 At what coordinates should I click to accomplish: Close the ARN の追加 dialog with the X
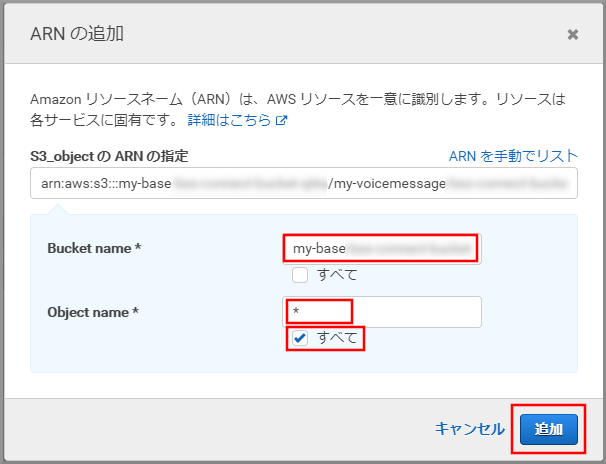(572, 34)
